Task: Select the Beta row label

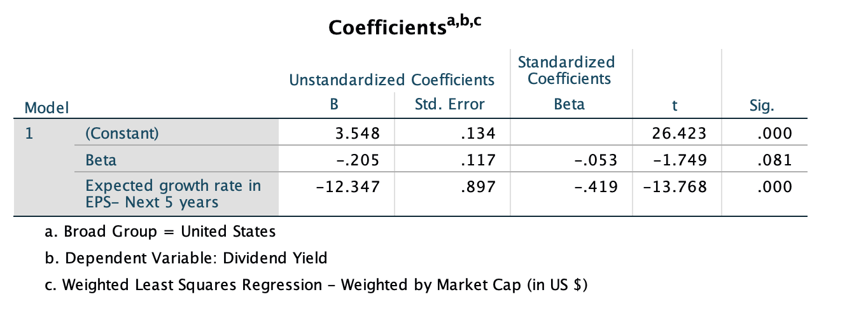Action: point(101,160)
